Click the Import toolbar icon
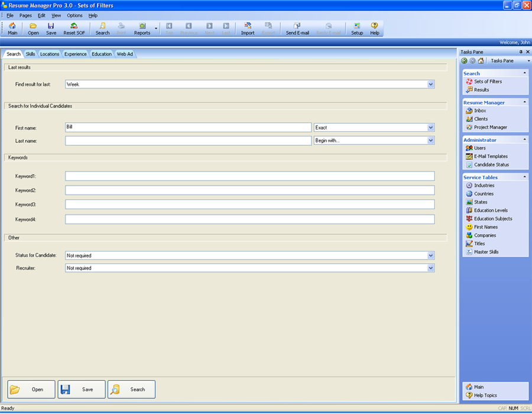532x414 pixels. point(248,28)
